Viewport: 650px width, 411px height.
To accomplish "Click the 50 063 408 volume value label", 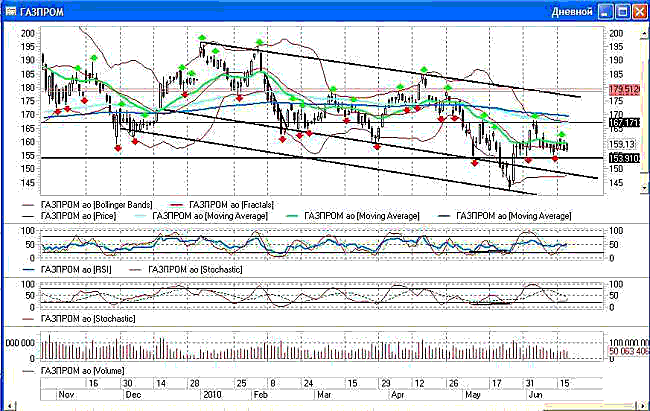I will 628,351.
